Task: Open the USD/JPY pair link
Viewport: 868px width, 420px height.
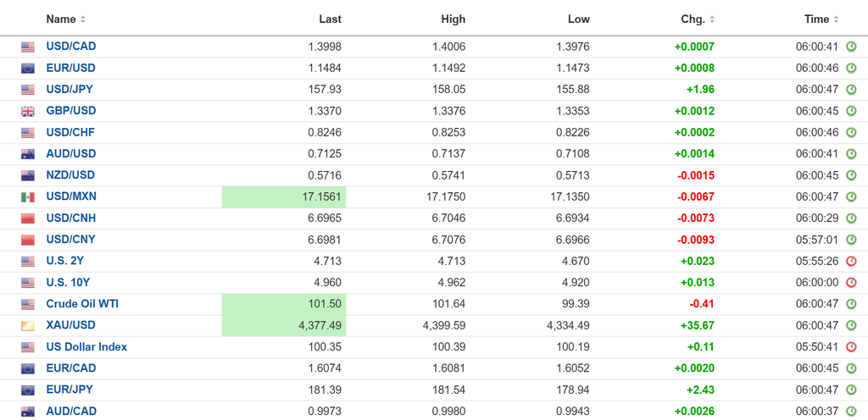Action: (70, 89)
